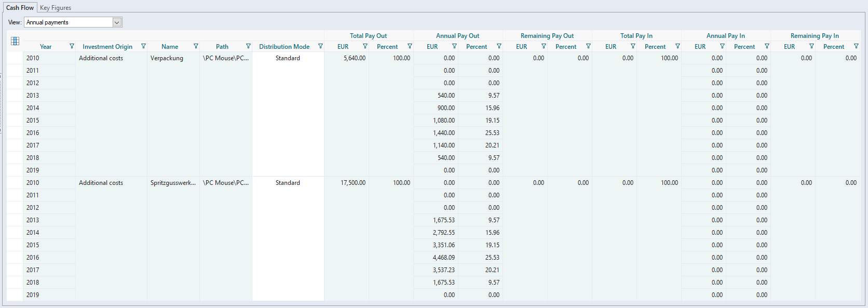Open EUR filter under Annual Pay In

pyautogui.click(x=722, y=46)
